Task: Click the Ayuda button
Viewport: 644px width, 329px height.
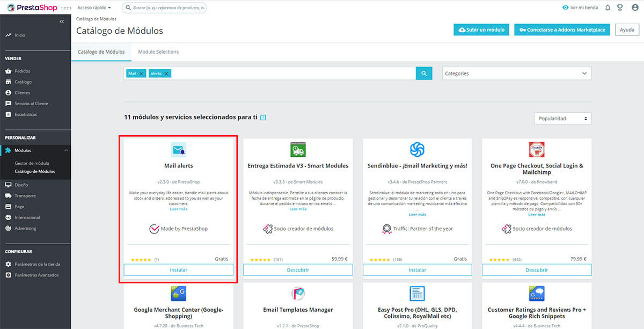Action: (x=627, y=30)
